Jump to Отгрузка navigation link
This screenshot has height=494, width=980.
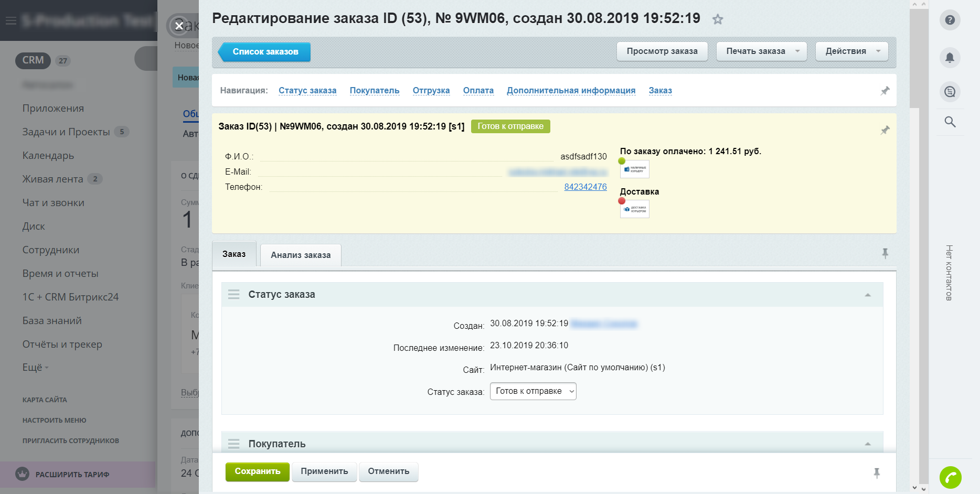tap(431, 91)
